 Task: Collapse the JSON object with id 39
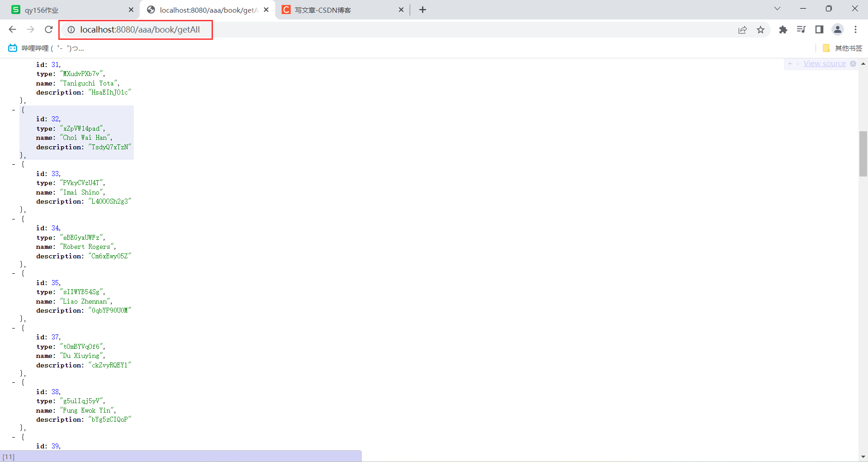(x=14, y=437)
